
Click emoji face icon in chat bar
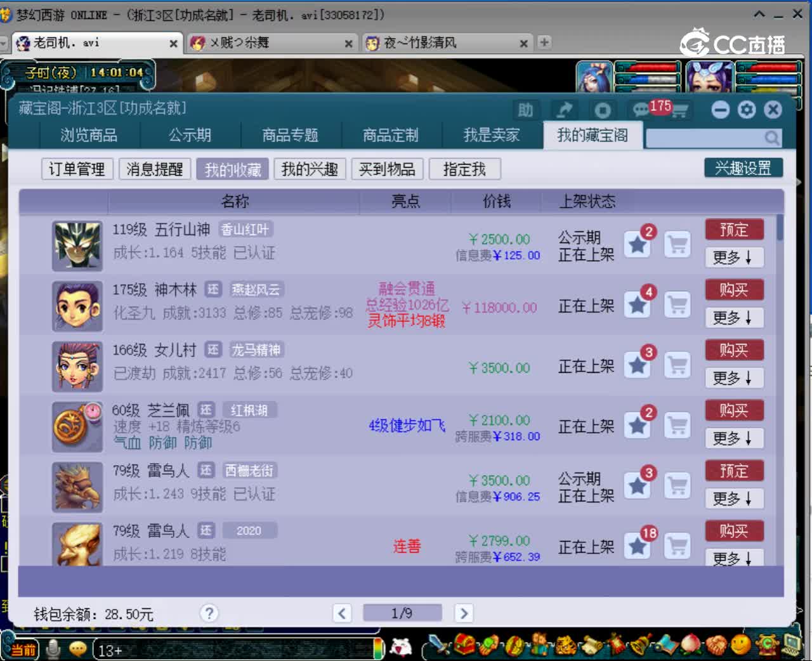point(77,649)
